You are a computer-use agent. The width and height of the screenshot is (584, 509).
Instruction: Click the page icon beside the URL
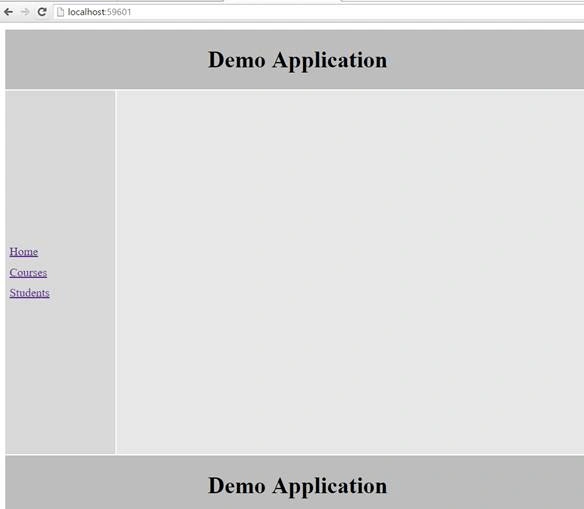pyautogui.click(x=60, y=12)
